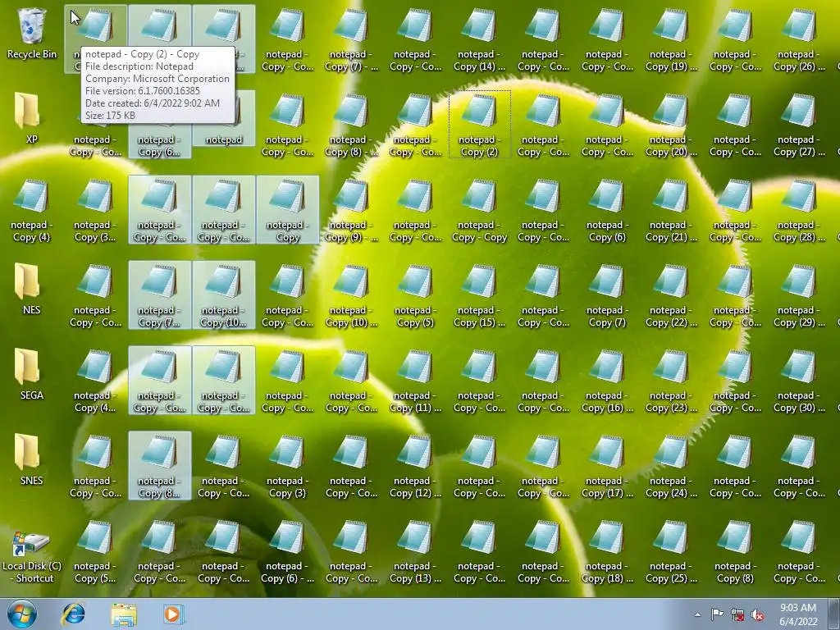
Task: Select the 'notepad - Copy (14) ...' icon
Action: pyautogui.click(x=479, y=39)
